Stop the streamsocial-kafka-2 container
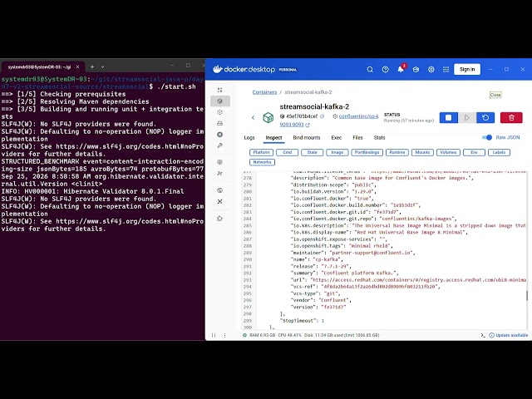Image resolution: width=532 pixels, height=399 pixels. [x=448, y=118]
